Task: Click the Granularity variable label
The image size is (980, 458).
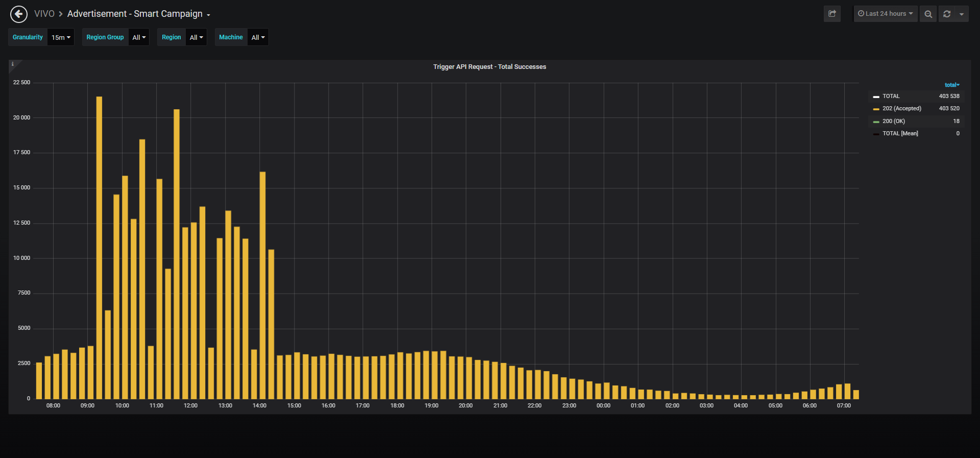Action: coord(28,37)
